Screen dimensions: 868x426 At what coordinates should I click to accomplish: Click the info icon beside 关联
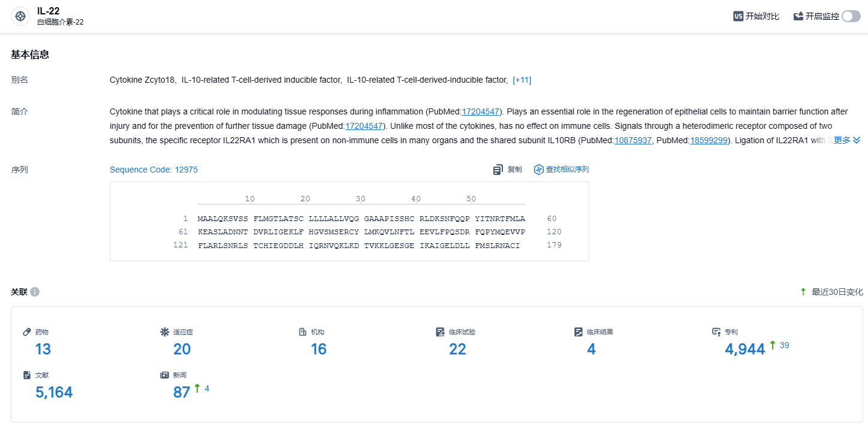[x=35, y=292]
